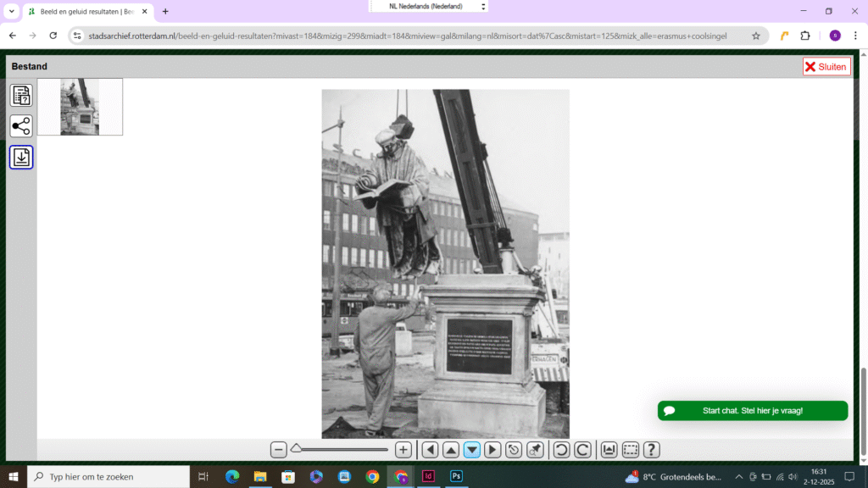Click the zoom out minus button
Viewport: 868px width, 488px height.
[x=279, y=450]
